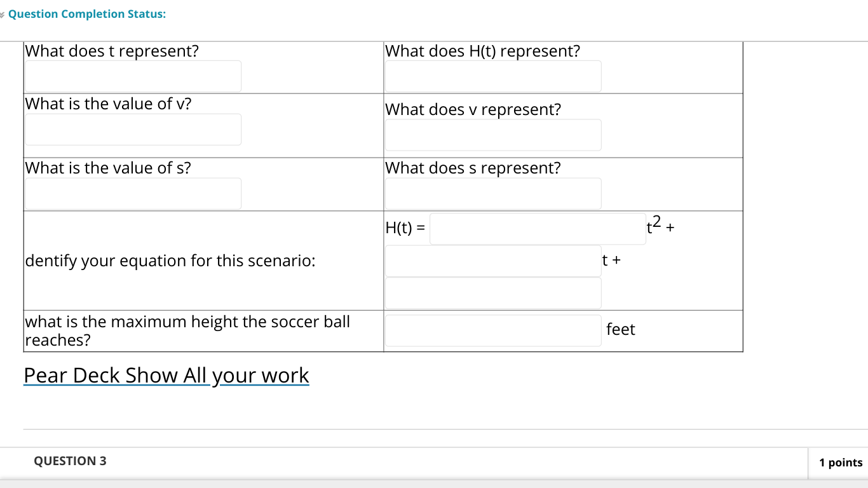The width and height of the screenshot is (868, 488).
Task: Click the maximum height soccer ball question text
Action: pyautogui.click(x=187, y=330)
